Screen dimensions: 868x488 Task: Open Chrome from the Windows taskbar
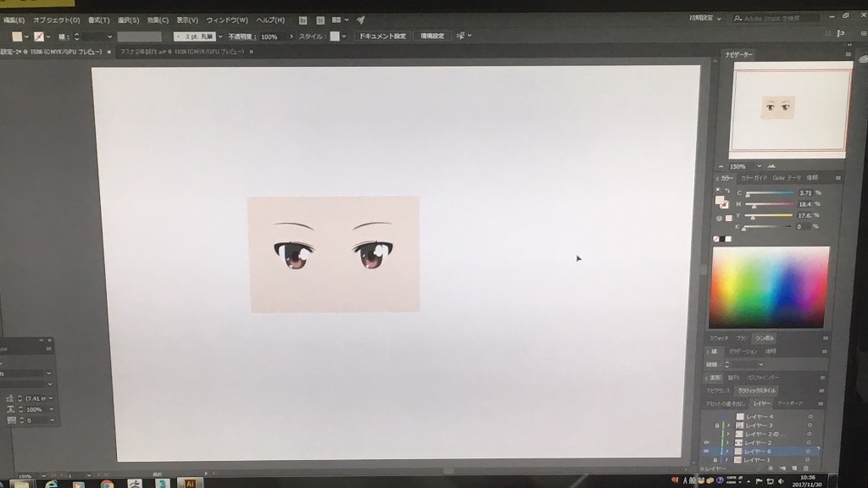pyautogui.click(x=107, y=485)
